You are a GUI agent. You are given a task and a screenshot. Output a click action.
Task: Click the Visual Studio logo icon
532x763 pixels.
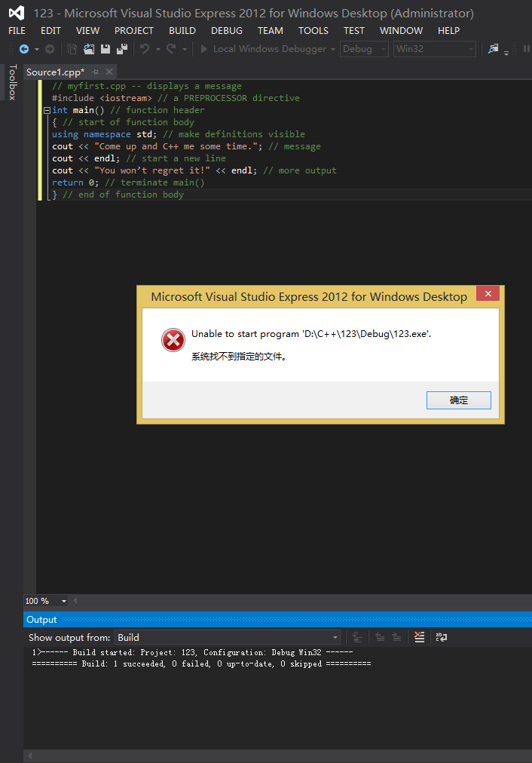(x=17, y=13)
